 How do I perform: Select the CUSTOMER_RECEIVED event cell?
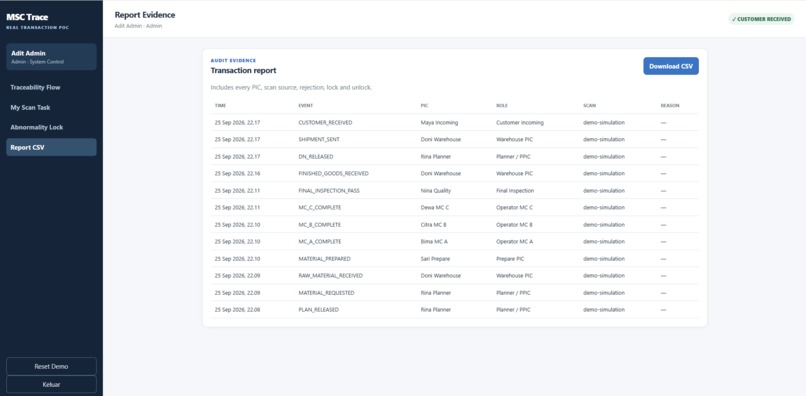pos(325,122)
